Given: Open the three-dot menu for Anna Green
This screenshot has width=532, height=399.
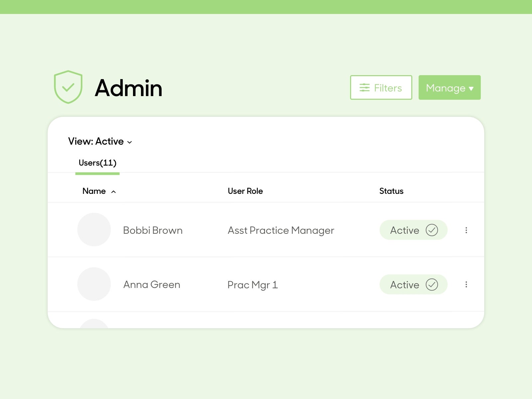Looking at the screenshot, I should tap(466, 285).
